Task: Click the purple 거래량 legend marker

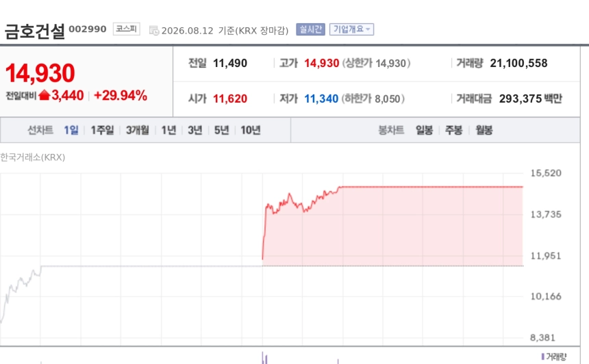Action: coord(543,356)
